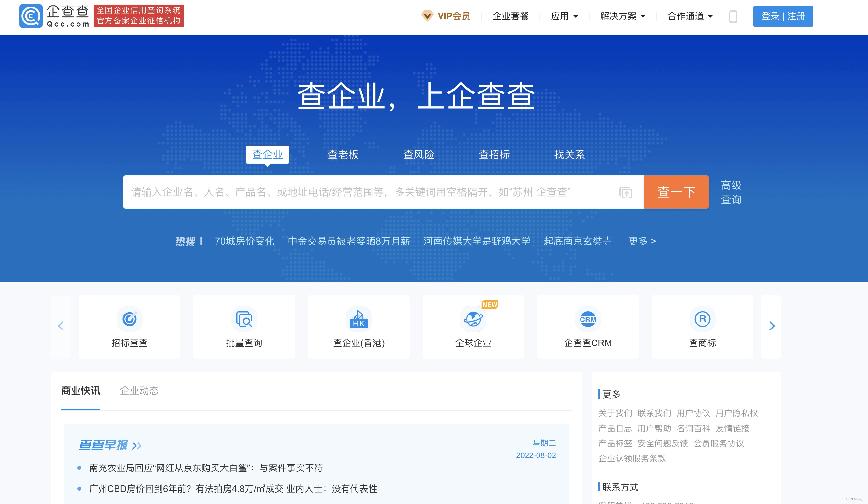Switch to the 查老板 search tab
Screen dimensions: 868x504
click(343, 155)
